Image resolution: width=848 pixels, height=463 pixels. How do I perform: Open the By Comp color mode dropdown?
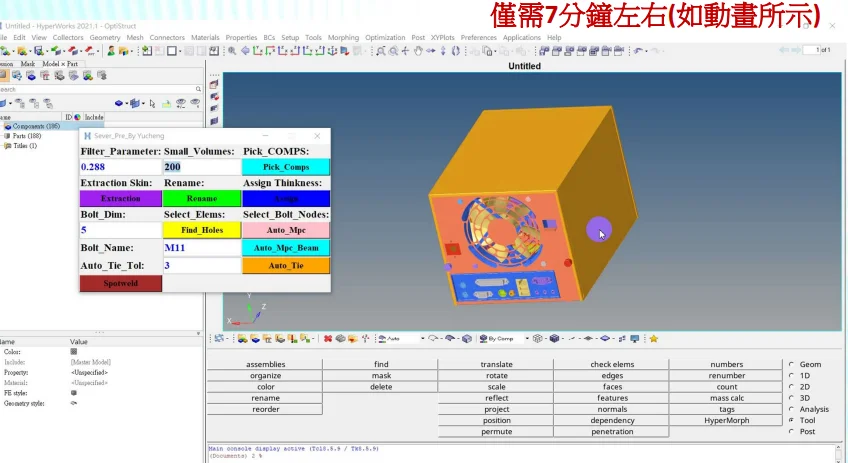[x=526, y=338]
